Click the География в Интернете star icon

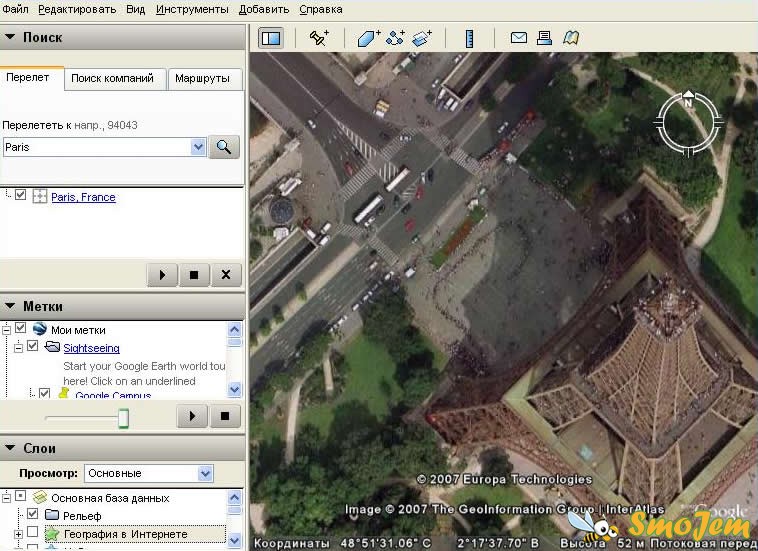[52, 534]
